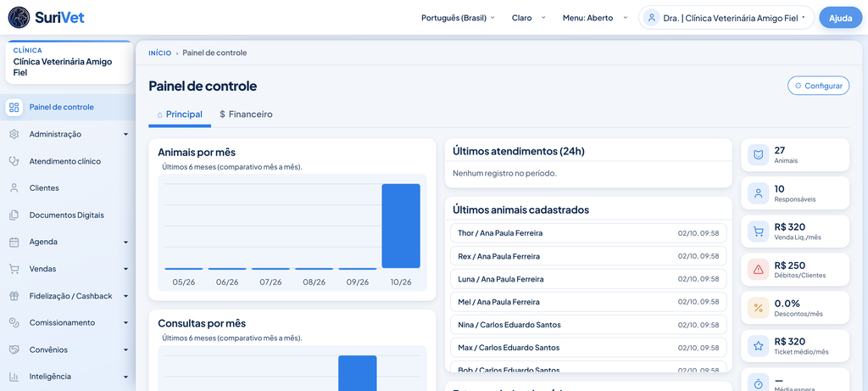Click the cart icon on Venda Líq./mês card
868x391 pixels.
pos(759,232)
